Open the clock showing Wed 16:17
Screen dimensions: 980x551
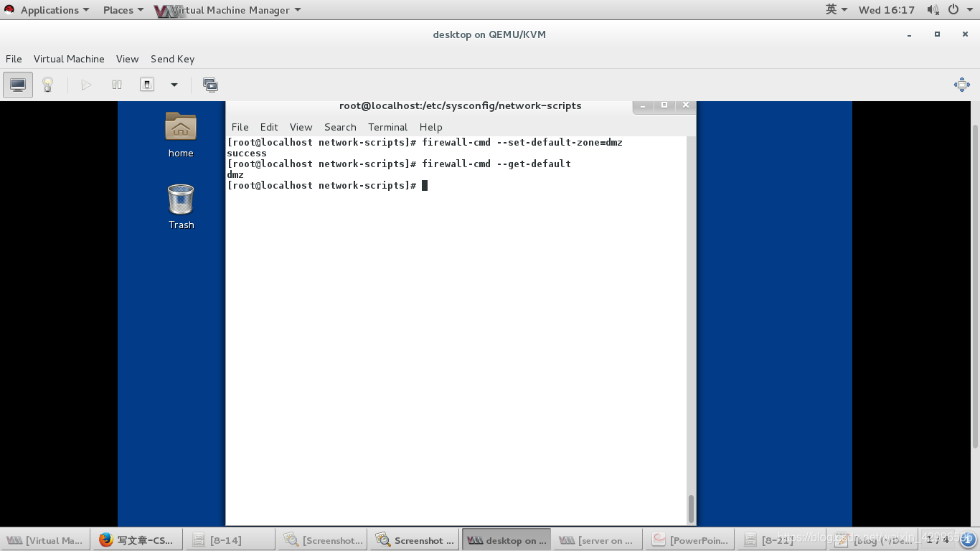pos(887,10)
